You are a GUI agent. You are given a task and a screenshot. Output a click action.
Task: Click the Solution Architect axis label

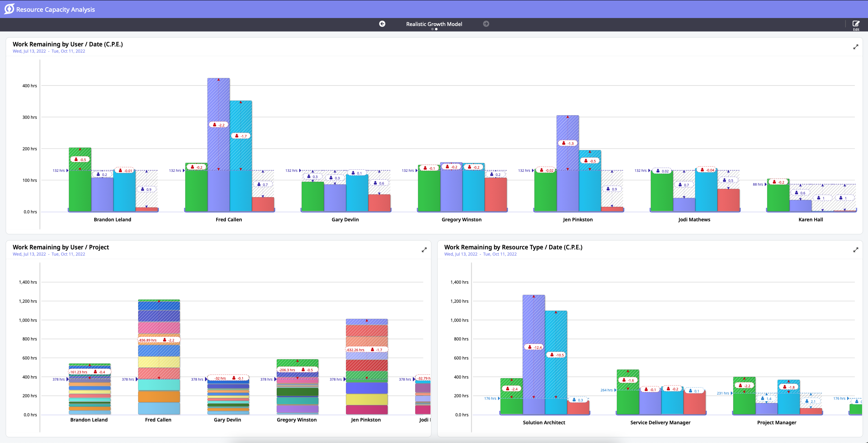click(544, 423)
